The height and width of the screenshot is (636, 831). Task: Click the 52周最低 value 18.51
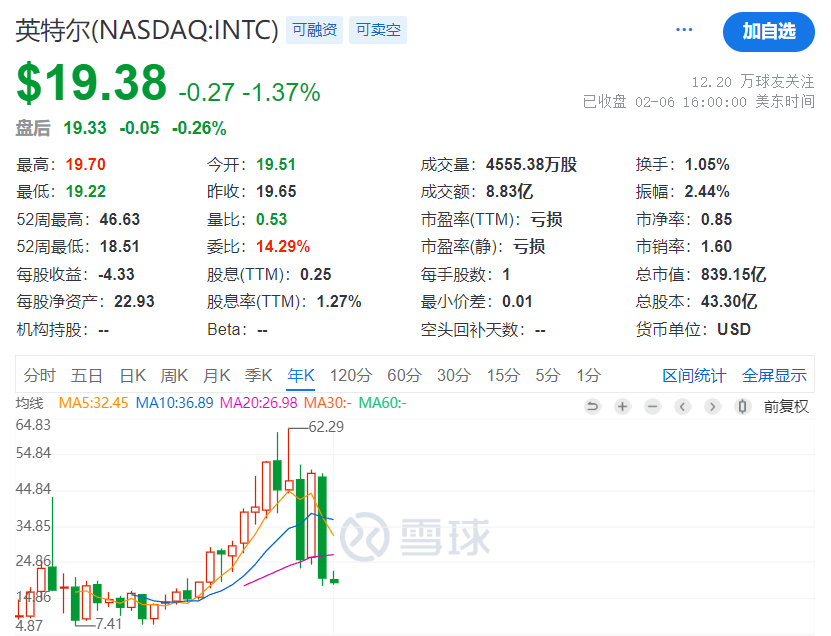click(120, 246)
